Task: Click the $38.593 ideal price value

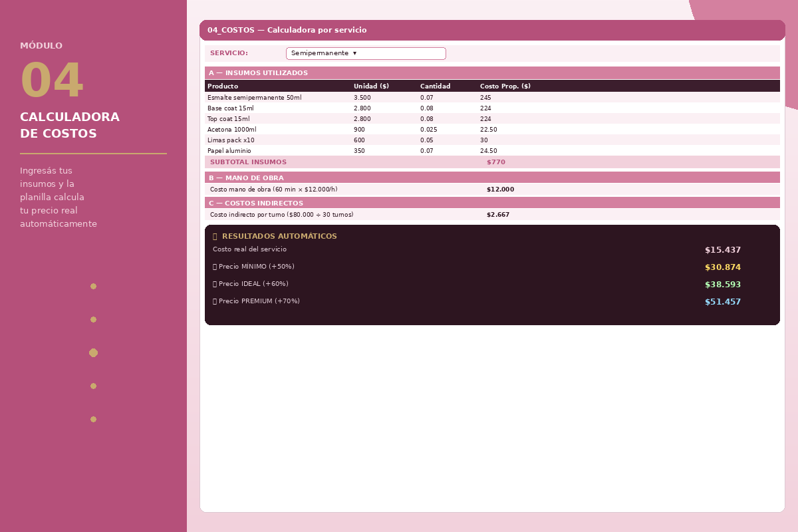Action: coord(723,285)
